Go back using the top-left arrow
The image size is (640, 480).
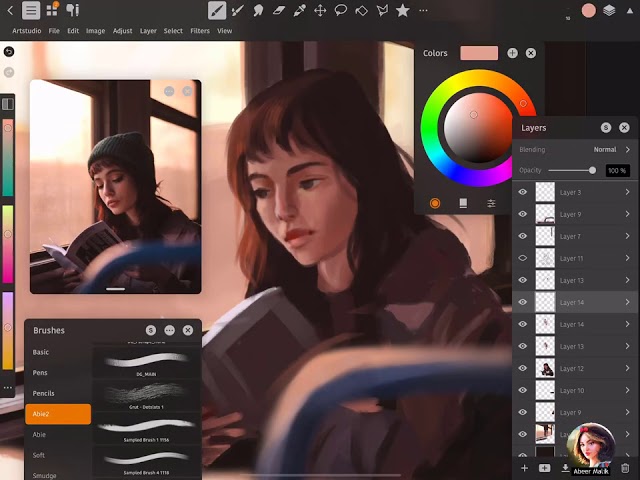pos(10,10)
